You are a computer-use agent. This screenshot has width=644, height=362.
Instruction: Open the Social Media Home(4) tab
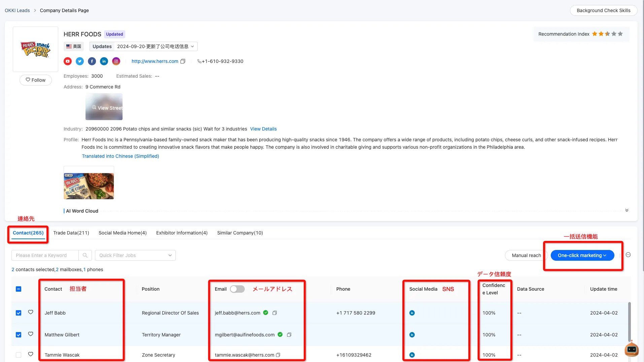coord(123,233)
